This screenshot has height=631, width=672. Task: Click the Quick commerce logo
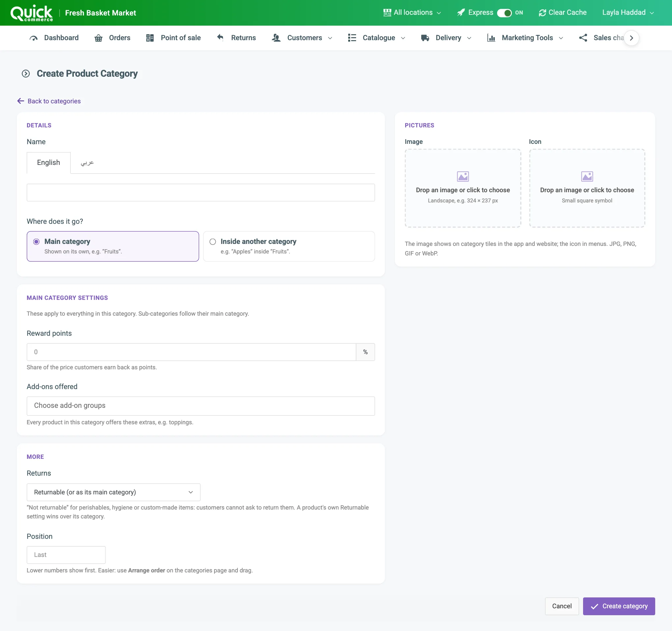tap(31, 13)
